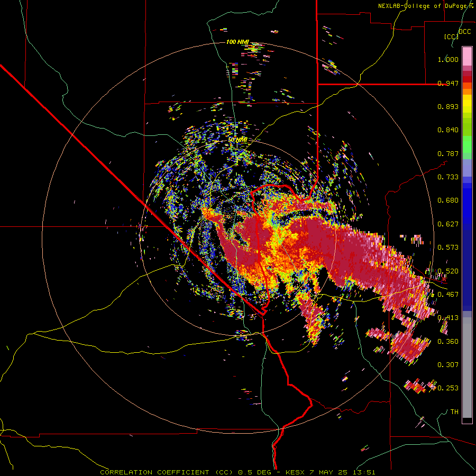Click the 50 NMI range ring label
This screenshot has height=476, width=476.
(237, 140)
